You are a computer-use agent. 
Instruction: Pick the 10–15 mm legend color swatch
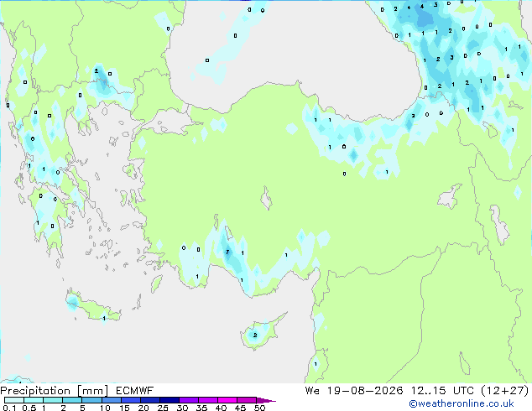pyautogui.click(x=111, y=400)
